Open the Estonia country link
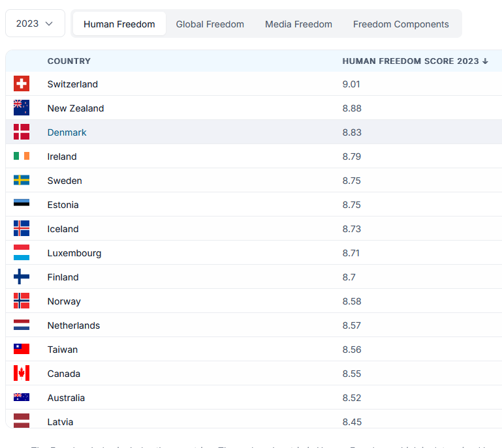Screen dimensions: 502x448 [x=63, y=205]
